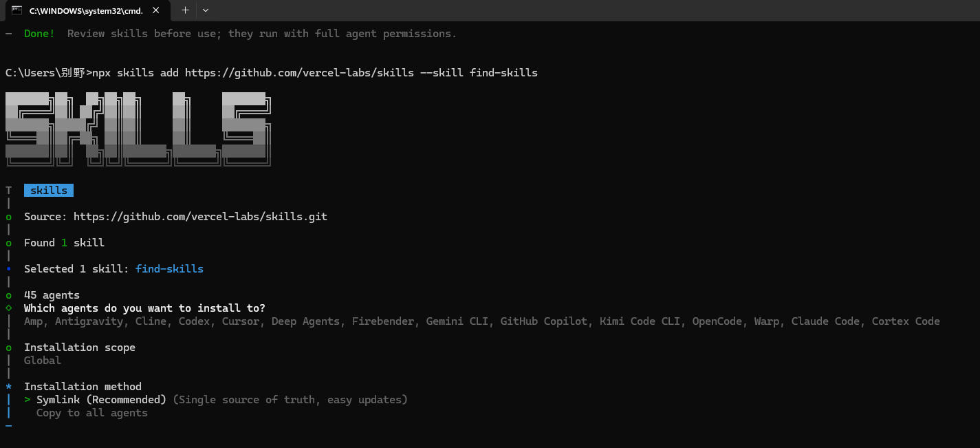Click GitHub Copilot in the agents list
980x448 pixels.
544,321
